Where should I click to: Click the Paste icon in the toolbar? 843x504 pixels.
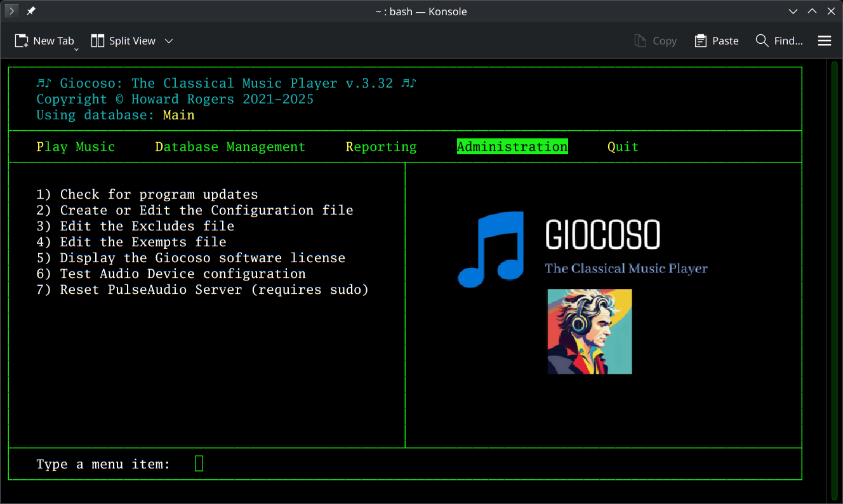point(700,40)
